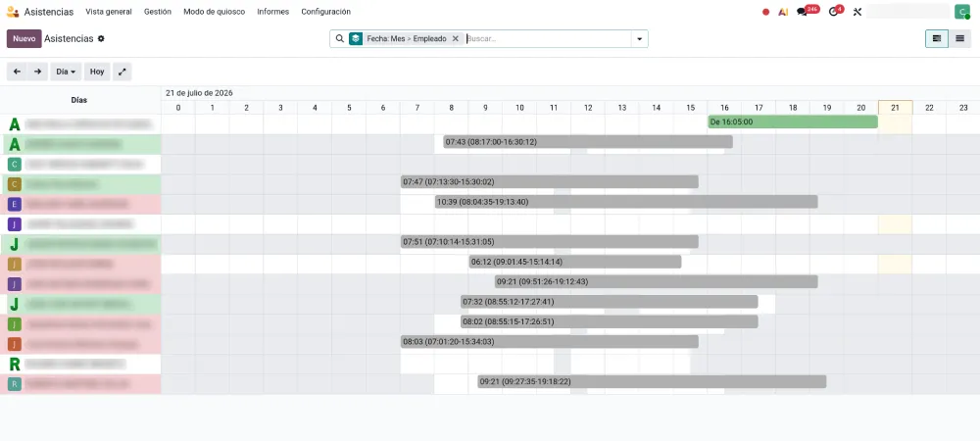Open the 06:12 (09:01:45-15:14:14) attendance bar
This screenshot has width=980, height=441.
tap(575, 262)
